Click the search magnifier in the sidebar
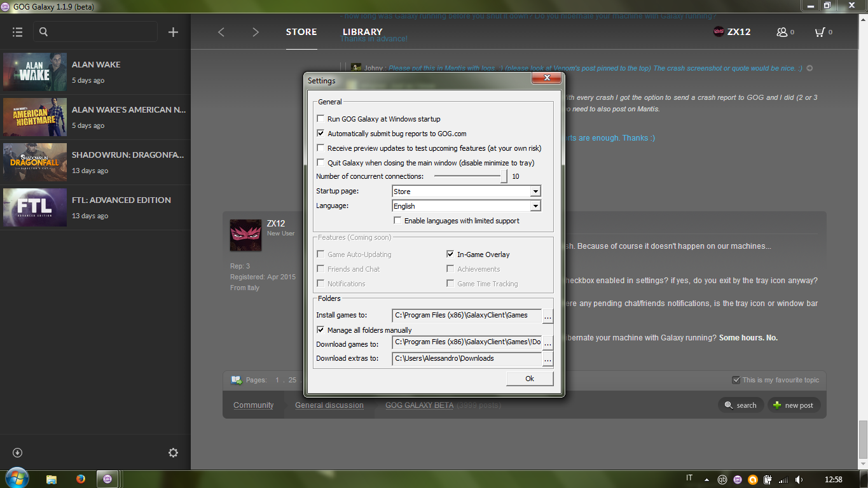The width and height of the screenshot is (868, 488). 43,32
